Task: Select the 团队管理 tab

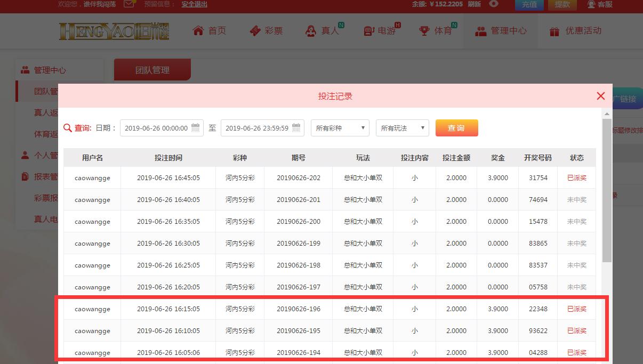Action: click(x=152, y=70)
